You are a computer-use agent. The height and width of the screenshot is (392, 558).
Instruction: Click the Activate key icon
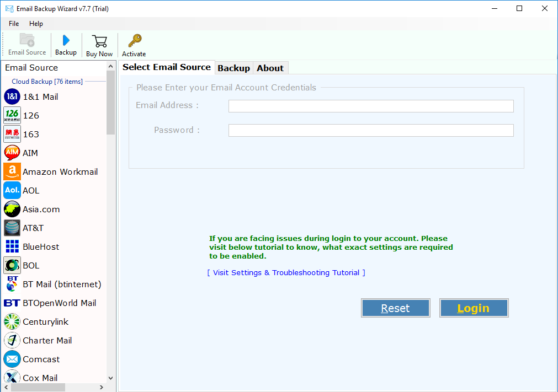click(x=135, y=41)
